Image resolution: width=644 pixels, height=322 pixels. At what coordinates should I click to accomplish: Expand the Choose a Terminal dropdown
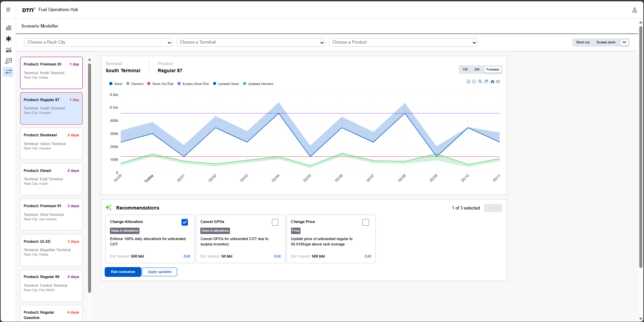tap(251, 42)
